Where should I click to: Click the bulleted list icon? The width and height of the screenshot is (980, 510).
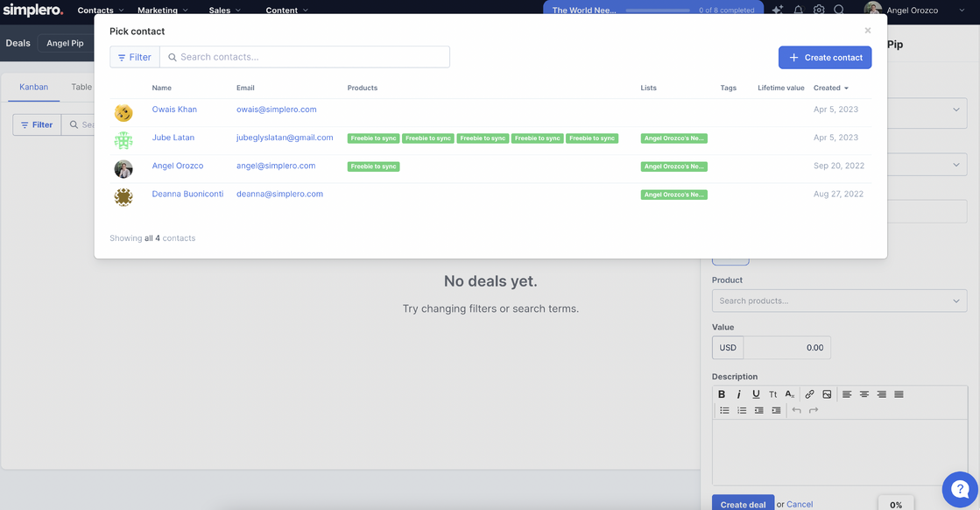(724, 410)
